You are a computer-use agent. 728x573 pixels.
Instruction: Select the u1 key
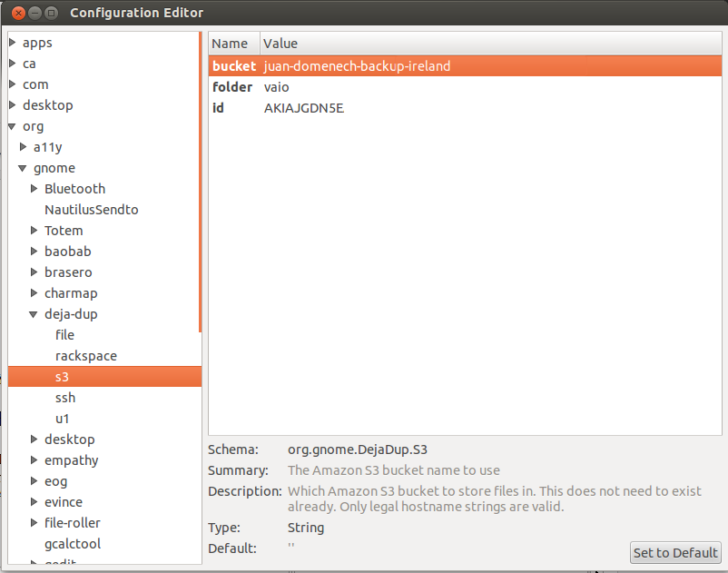click(x=64, y=419)
